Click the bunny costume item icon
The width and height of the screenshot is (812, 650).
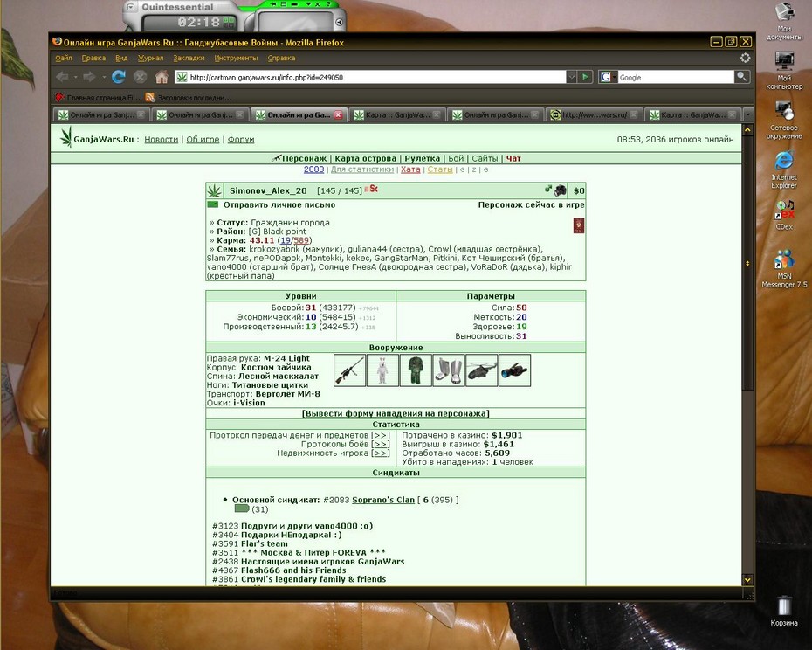point(382,370)
